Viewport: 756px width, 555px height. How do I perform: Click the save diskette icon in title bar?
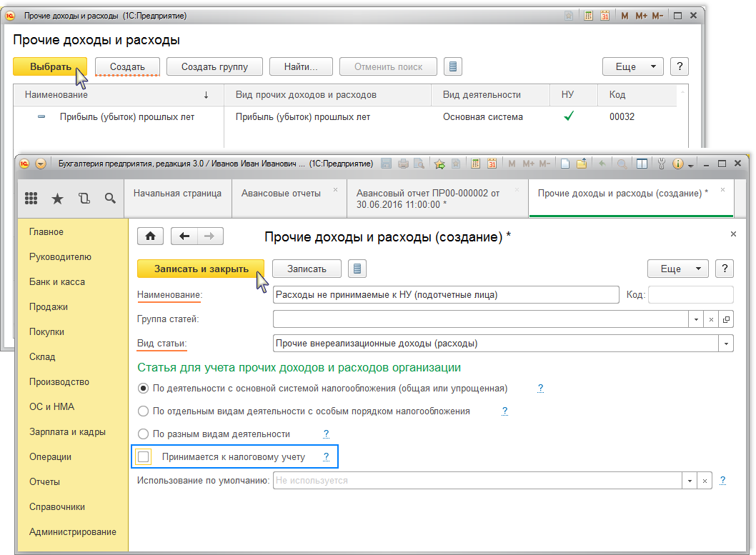[386, 164]
